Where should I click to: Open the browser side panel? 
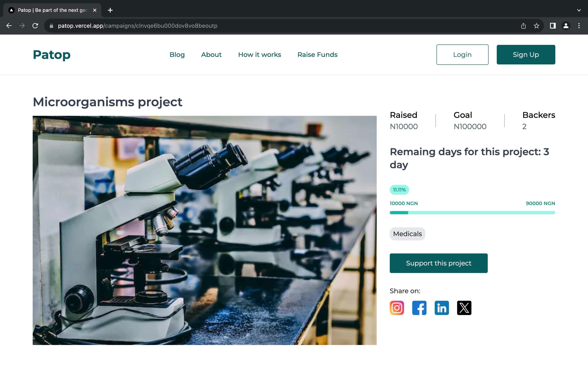552,26
